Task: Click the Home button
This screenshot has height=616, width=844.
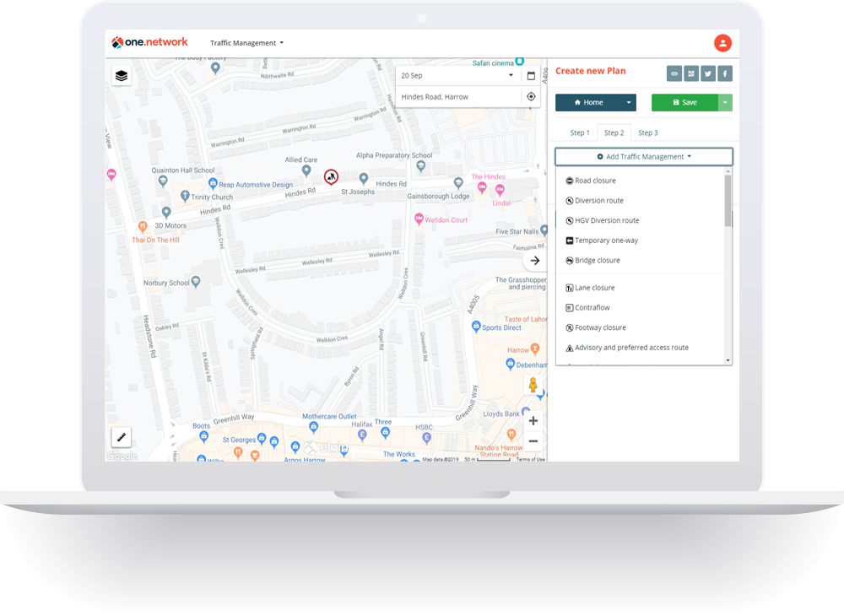Action: tap(588, 102)
